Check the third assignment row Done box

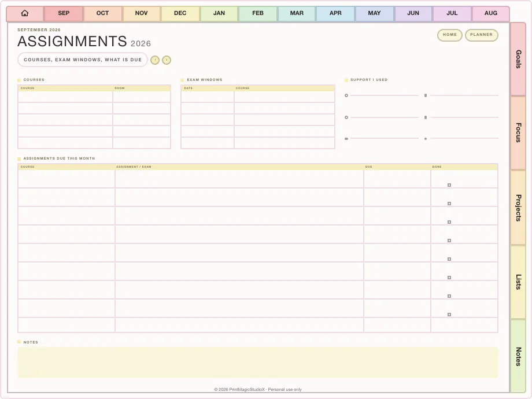coord(449,222)
